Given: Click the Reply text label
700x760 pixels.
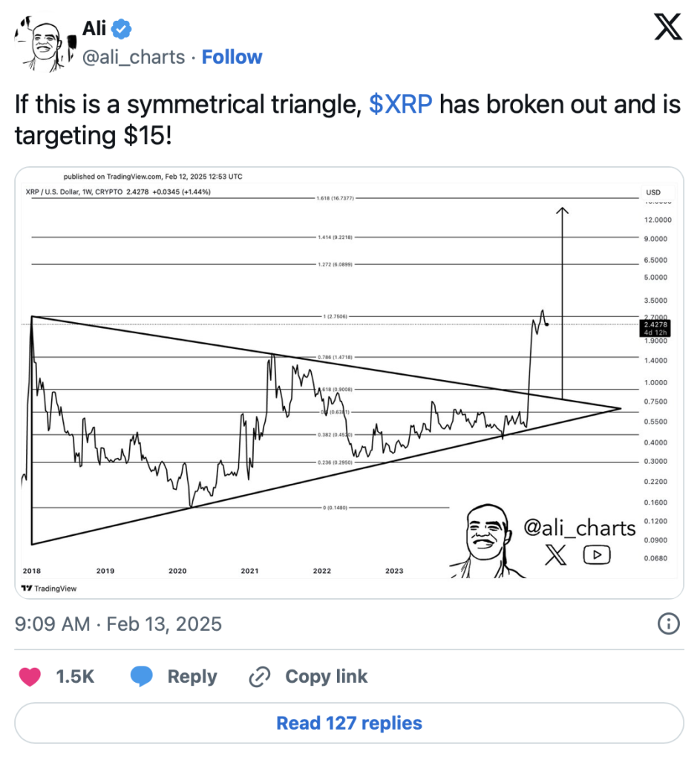Looking at the screenshot, I should [192, 676].
